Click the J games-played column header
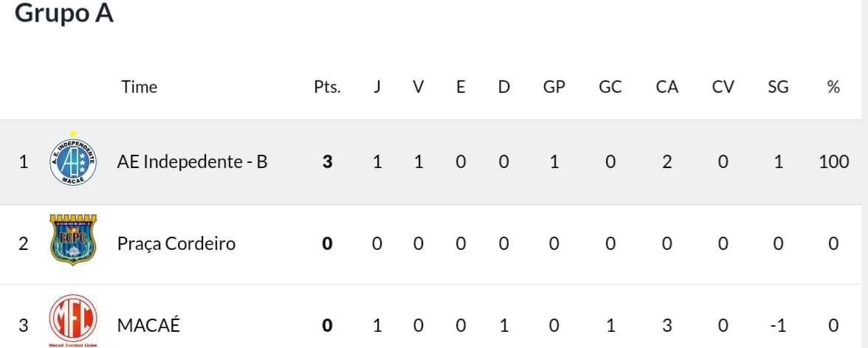Viewport: 868px width, 348px height. click(376, 87)
